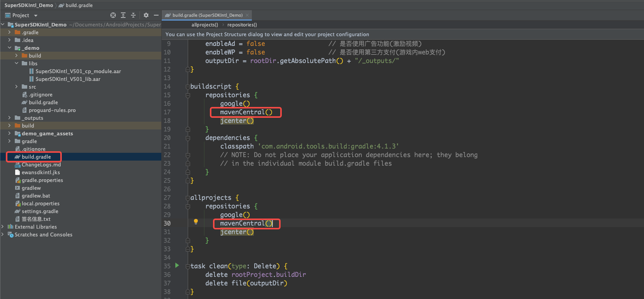Select the root build.gradle file in tree
644x299 pixels.
[36, 157]
